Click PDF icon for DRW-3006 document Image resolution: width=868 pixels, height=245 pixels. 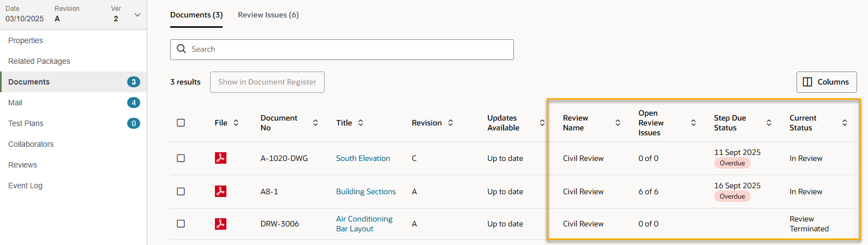[220, 224]
